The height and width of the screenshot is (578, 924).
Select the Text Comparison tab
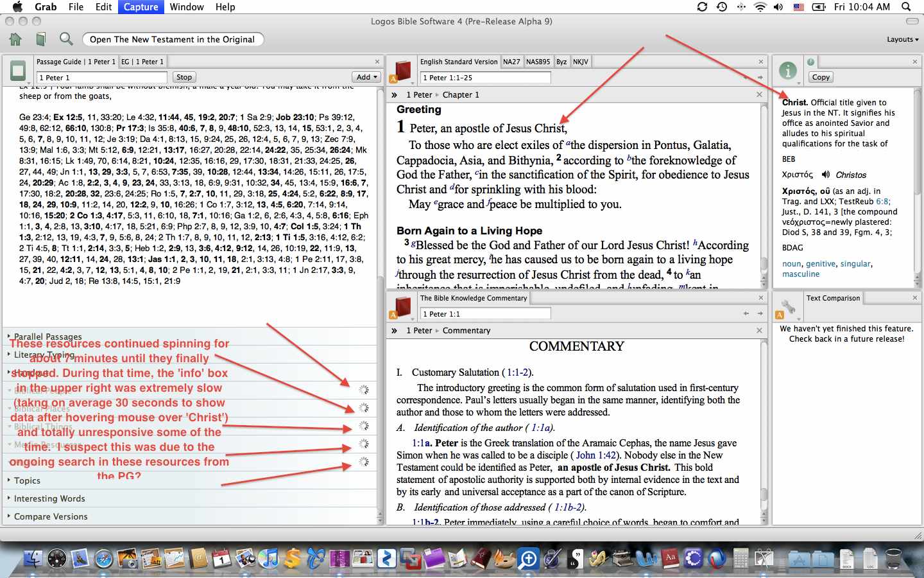tap(833, 298)
